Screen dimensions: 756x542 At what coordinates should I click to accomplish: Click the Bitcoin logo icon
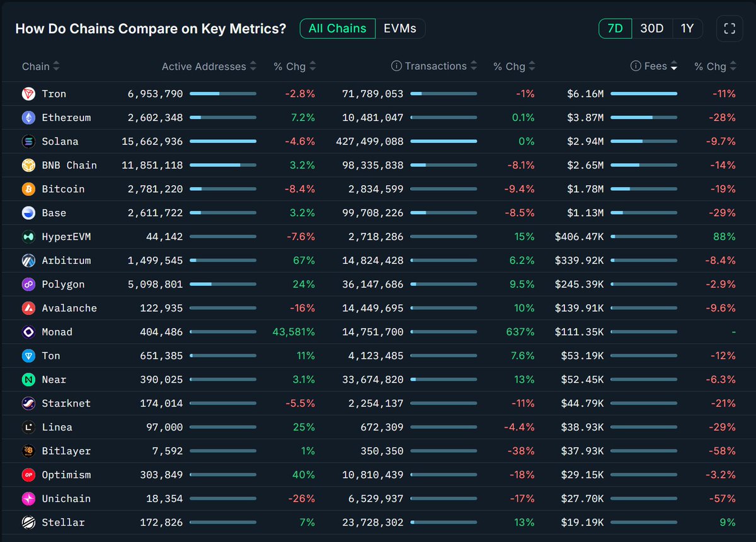[28, 189]
